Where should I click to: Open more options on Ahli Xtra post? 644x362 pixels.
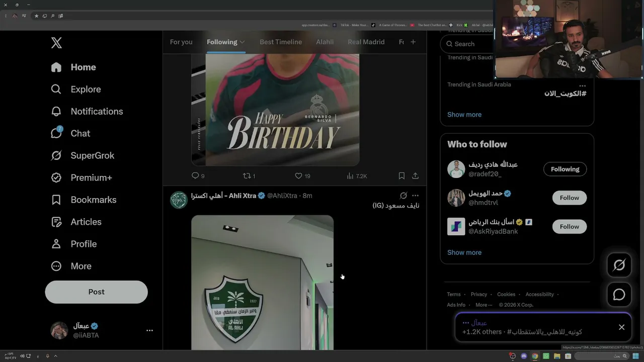(415, 196)
